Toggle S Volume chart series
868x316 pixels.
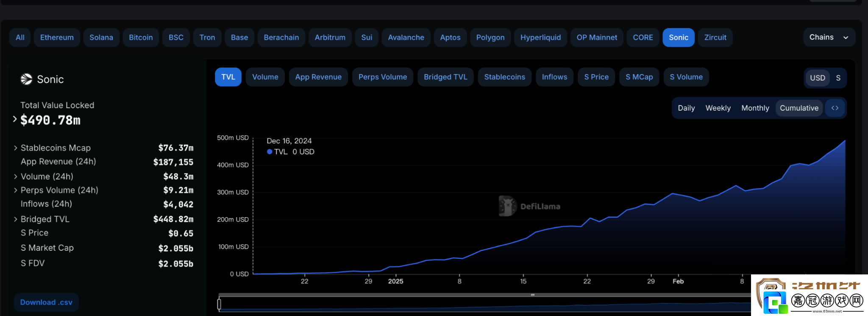pyautogui.click(x=686, y=77)
